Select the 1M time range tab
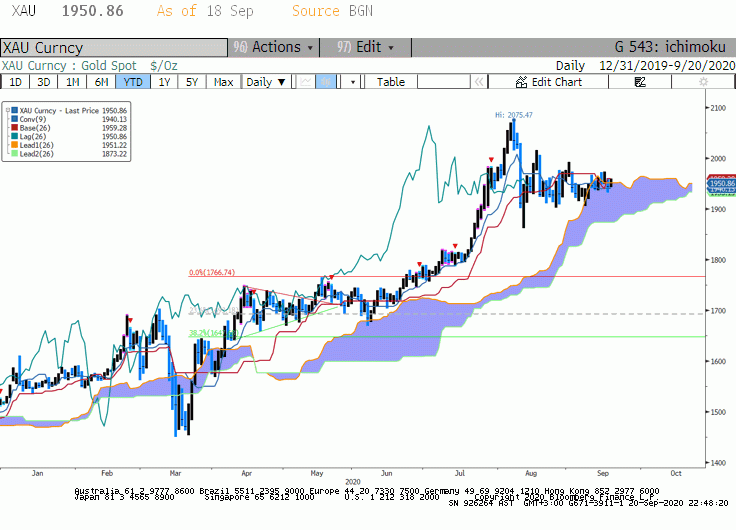This screenshot has height=530, width=736. pos(72,82)
